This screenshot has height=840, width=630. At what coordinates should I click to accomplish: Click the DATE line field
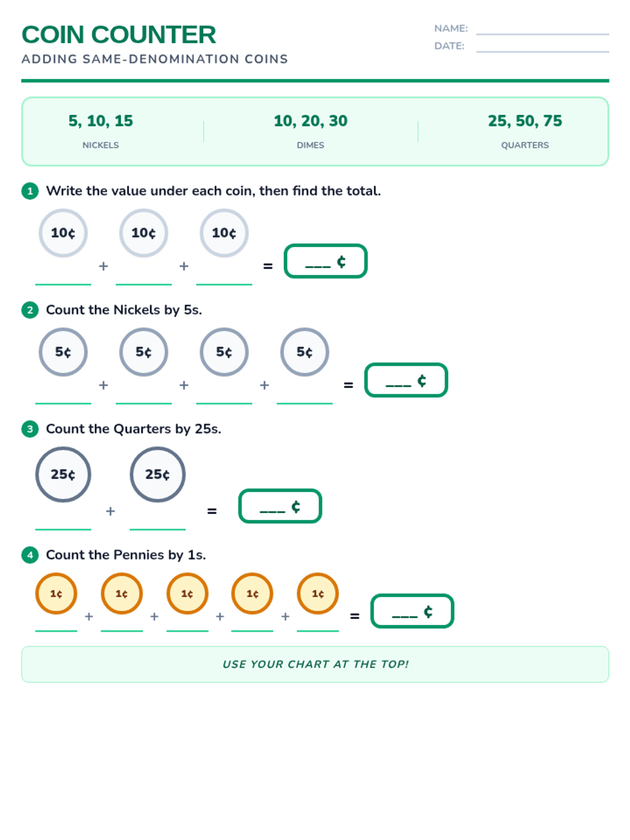(x=542, y=47)
